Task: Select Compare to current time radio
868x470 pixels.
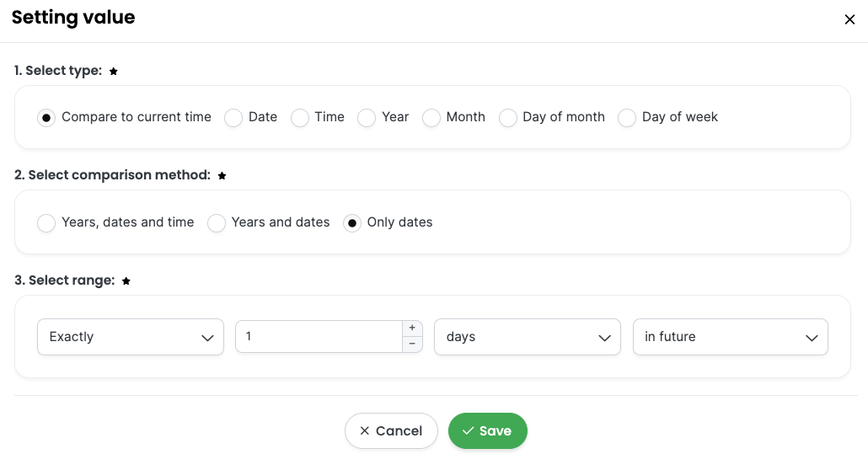Action: [x=46, y=117]
